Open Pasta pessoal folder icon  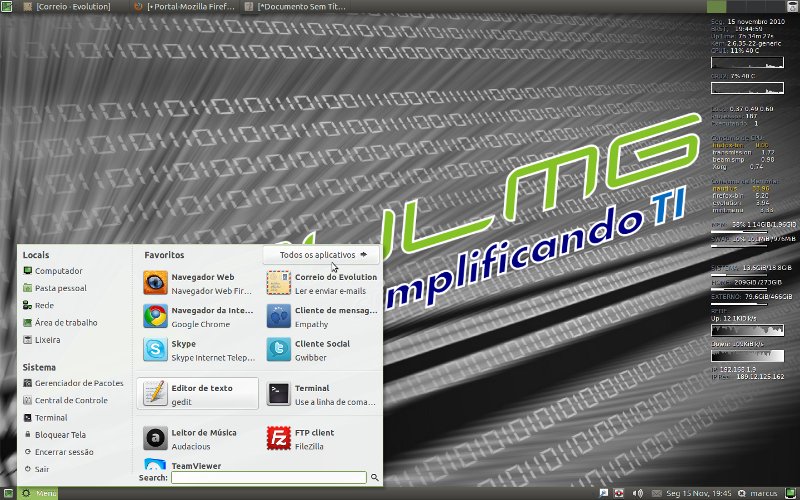(28, 288)
